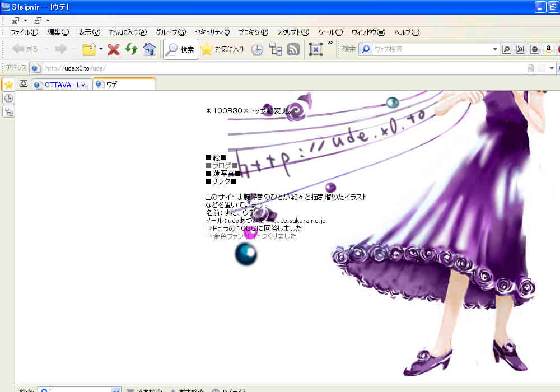This screenshot has width=560, height=392.
Task: Open the ■絵■ link
Action: point(216,157)
